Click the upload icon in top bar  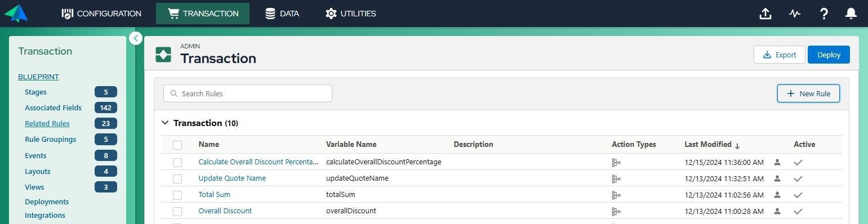[x=765, y=14]
